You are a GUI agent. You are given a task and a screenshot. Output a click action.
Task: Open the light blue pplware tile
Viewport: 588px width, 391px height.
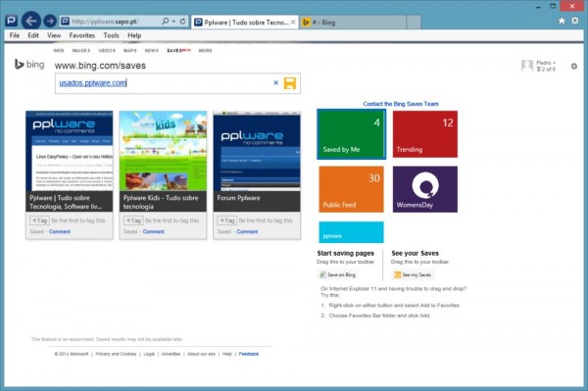coord(351,232)
